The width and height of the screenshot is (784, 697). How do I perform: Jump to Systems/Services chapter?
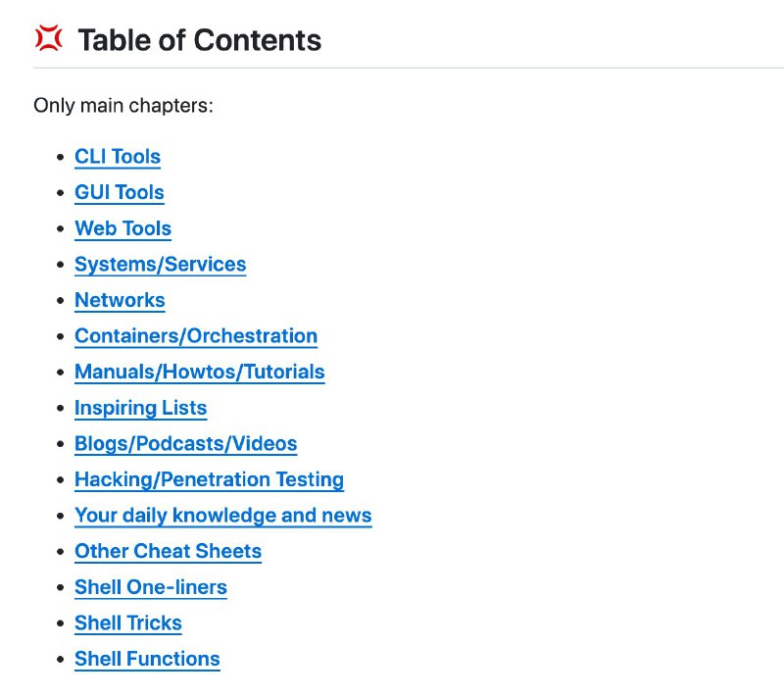[x=160, y=265]
